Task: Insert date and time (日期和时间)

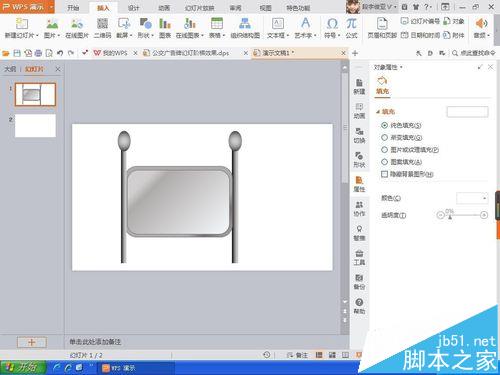Action: click(x=420, y=35)
